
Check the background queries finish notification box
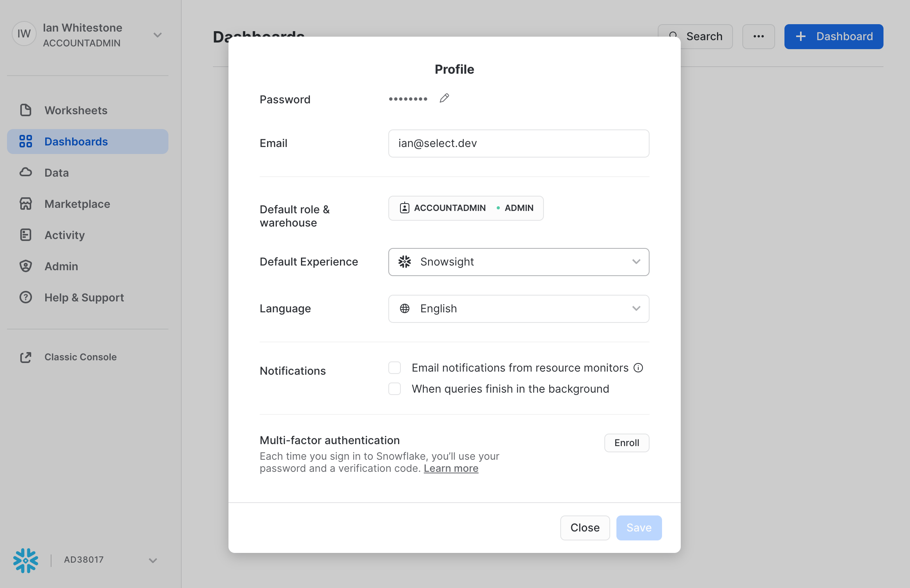(x=395, y=389)
